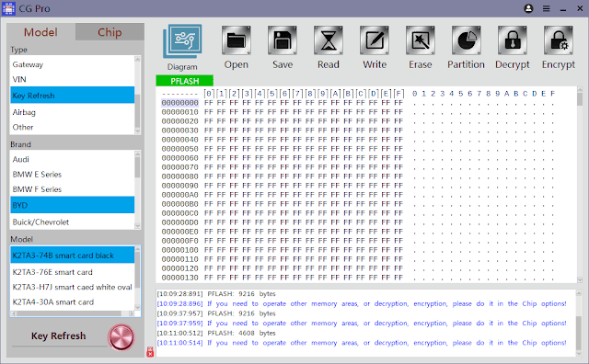
Task: Click column header [F] in hex view
Action: pyautogui.click(x=398, y=94)
